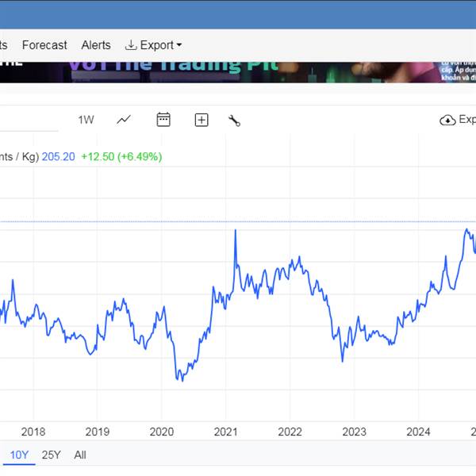The width and height of the screenshot is (476, 476).
Task: Switch to the Forecast tab
Action: point(44,45)
